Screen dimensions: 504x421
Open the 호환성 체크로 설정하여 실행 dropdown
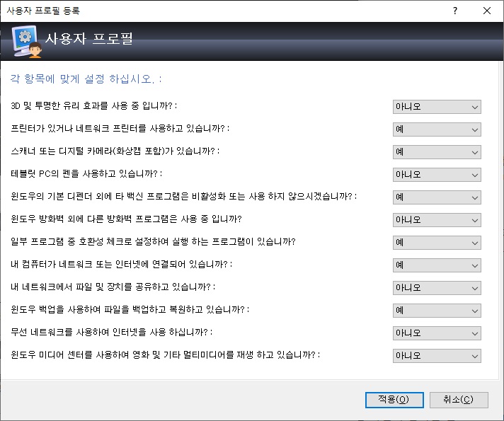point(437,243)
